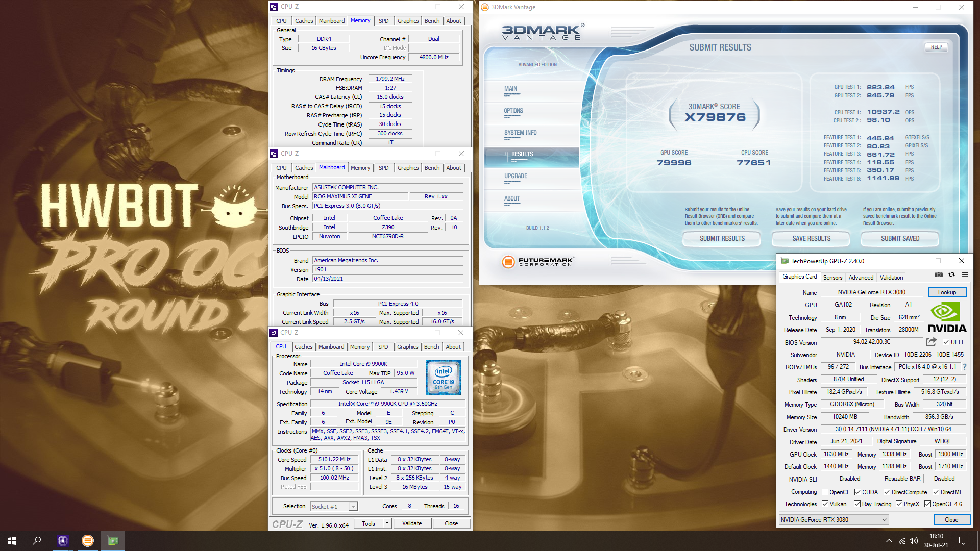The width and height of the screenshot is (980, 551).
Task: Open the network icon in the system tray
Action: (x=902, y=541)
